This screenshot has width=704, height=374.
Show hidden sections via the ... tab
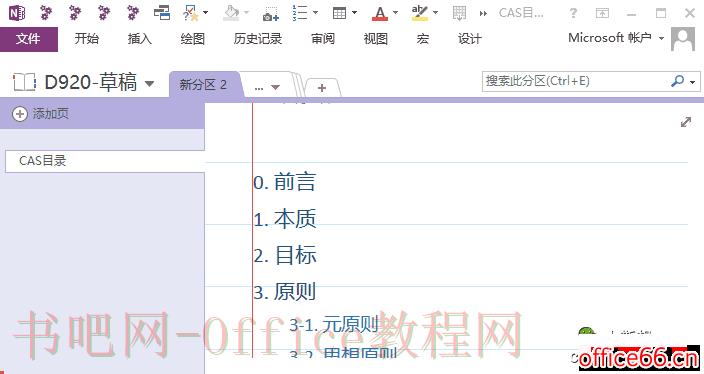pyautogui.click(x=267, y=87)
